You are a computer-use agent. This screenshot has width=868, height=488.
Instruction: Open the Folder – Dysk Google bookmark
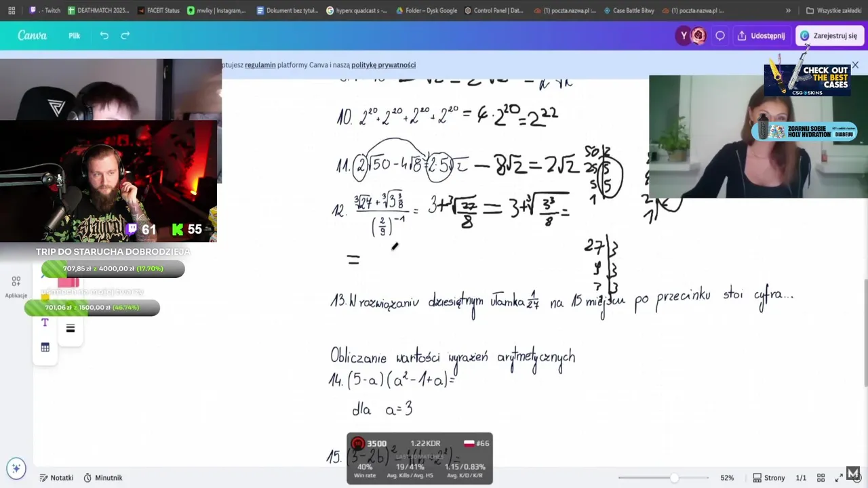(427, 11)
